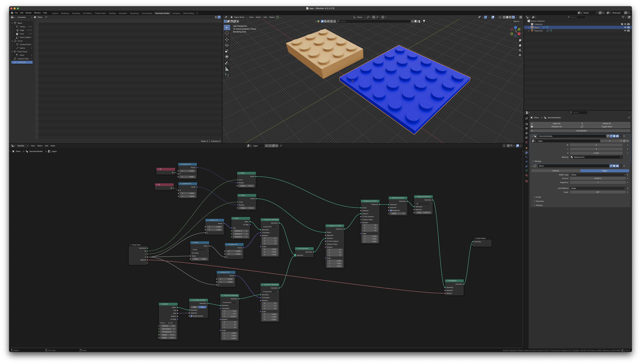Switch perspective/orthographic with the grid icon
Viewport: 641px width, 364px height.
point(520,55)
